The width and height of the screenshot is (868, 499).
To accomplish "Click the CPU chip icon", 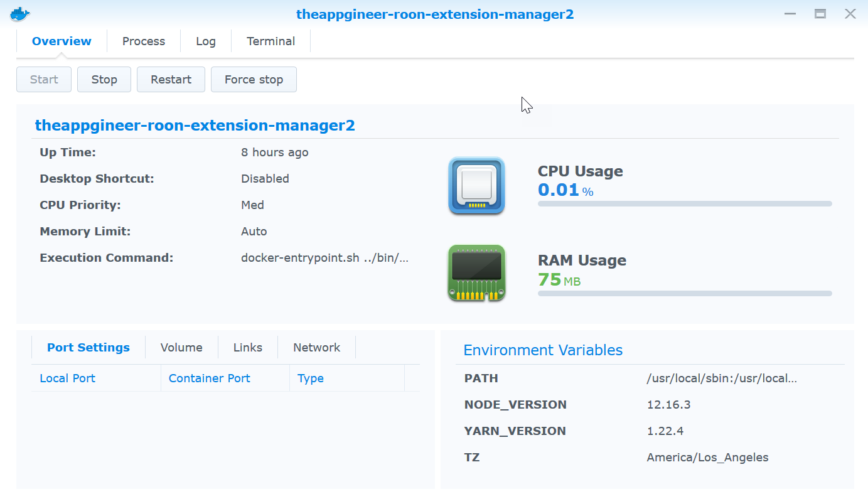I will pos(476,186).
